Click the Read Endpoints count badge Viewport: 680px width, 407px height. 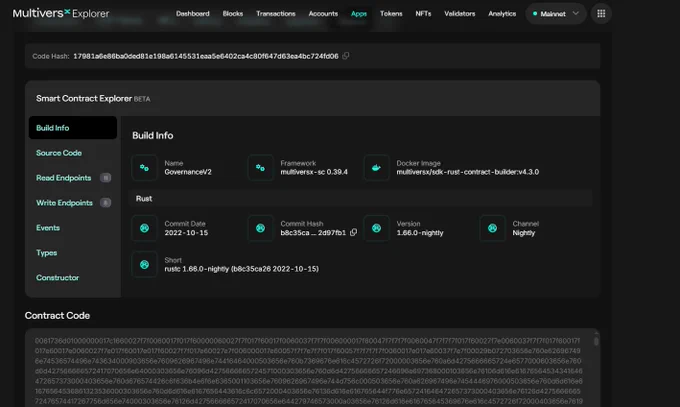tap(105, 178)
